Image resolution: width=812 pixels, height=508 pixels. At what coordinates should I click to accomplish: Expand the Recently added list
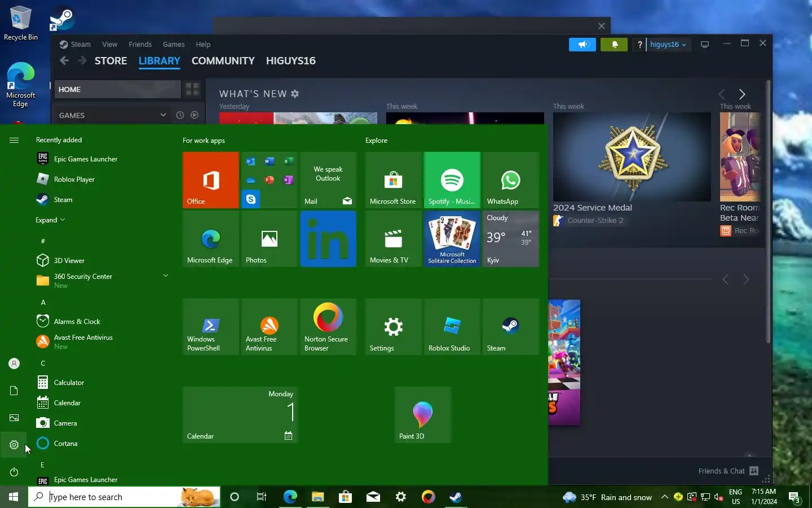[50, 220]
